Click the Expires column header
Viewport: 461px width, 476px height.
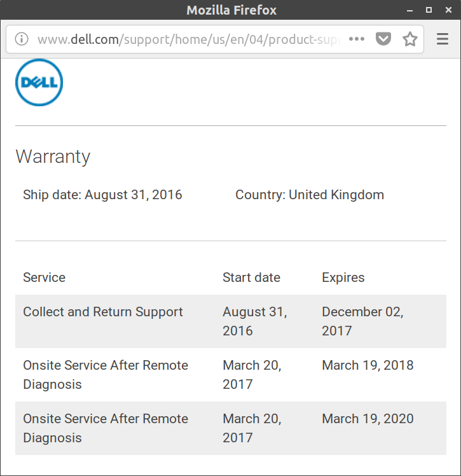[x=343, y=277]
